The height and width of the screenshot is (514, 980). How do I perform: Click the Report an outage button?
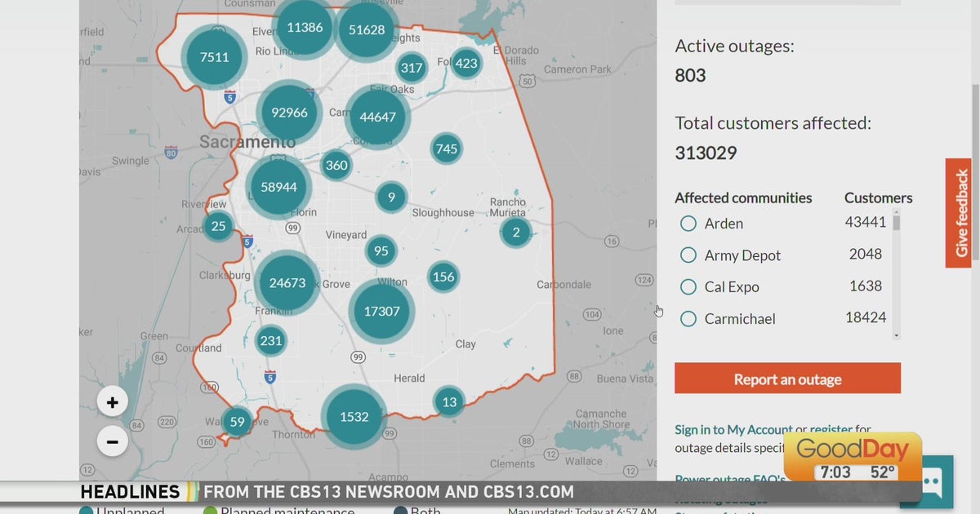pyautogui.click(x=786, y=379)
